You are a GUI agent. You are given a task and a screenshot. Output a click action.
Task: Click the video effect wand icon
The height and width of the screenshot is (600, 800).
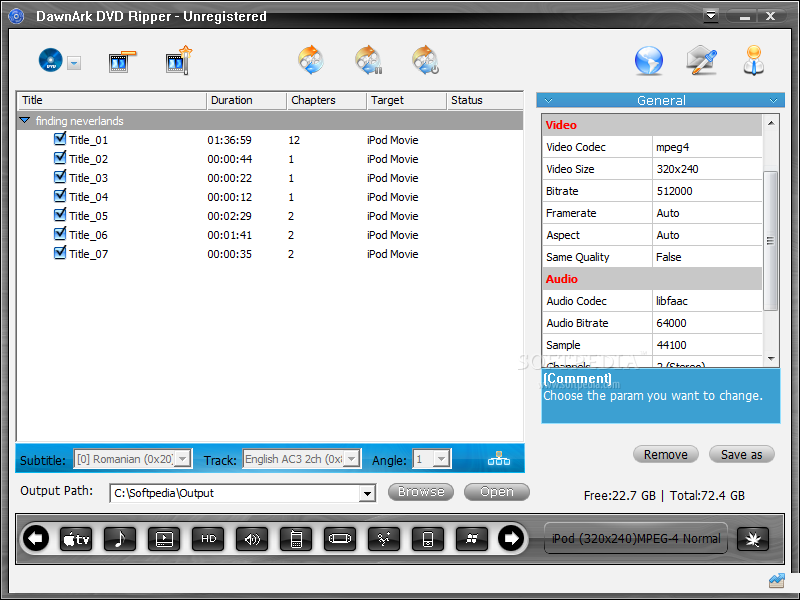(x=179, y=61)
